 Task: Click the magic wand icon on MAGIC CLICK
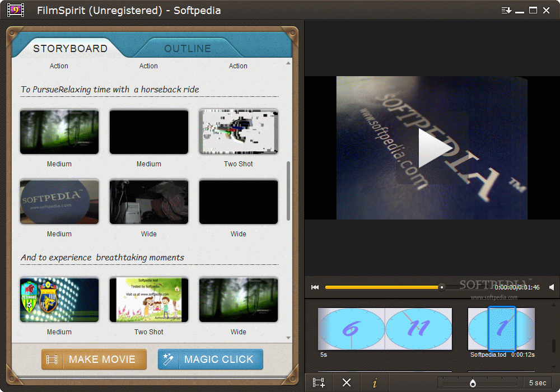coord(168,359)
